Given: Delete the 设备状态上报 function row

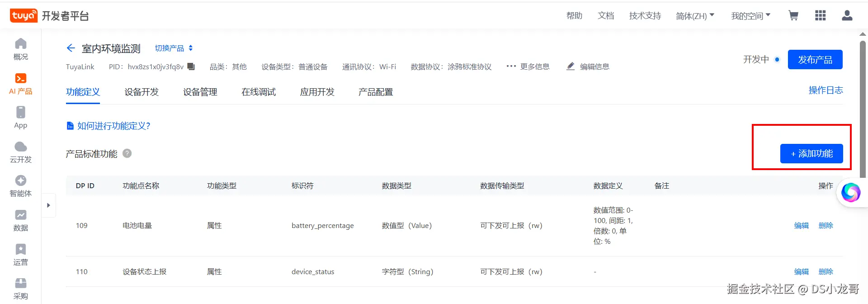Looking at the screenshot, I should pyautogui.click(x=826, y=271).
